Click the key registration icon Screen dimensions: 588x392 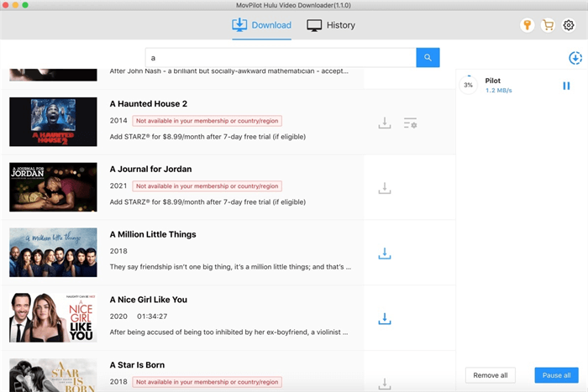[527, 25]
